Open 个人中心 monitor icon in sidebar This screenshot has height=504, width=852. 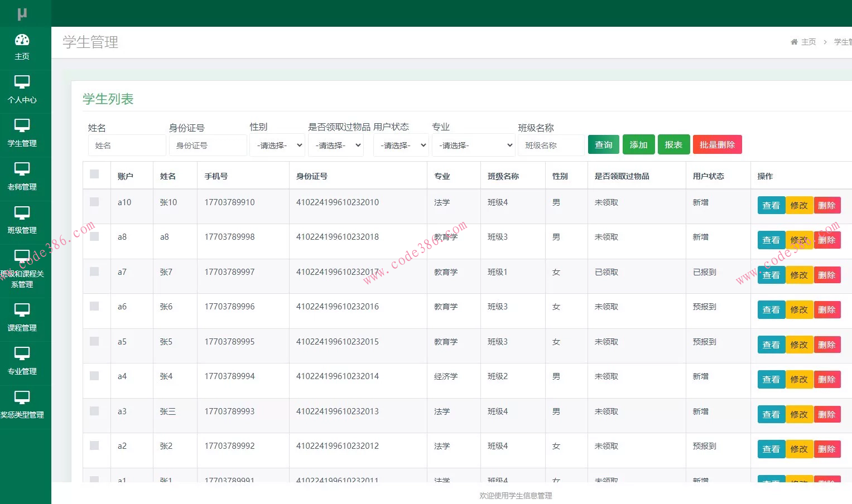pyautogui.click(x=22, y=83)
